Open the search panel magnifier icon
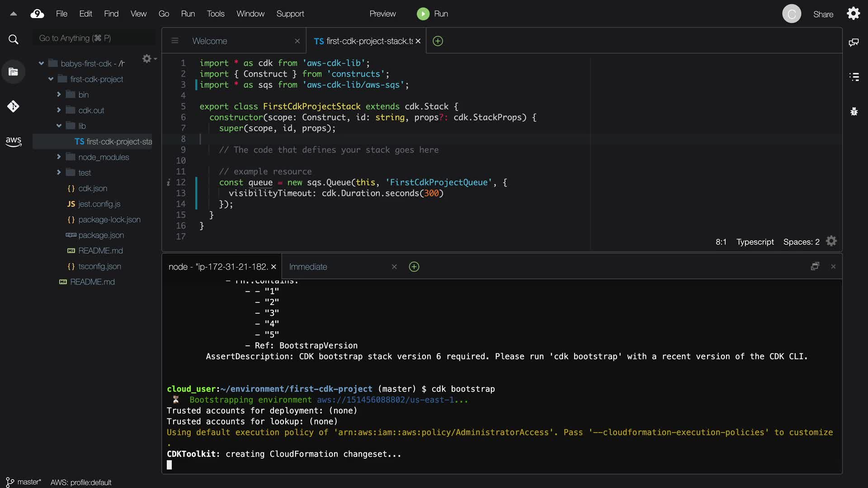Screen dimensions: 868x488 tap(14, 40)
